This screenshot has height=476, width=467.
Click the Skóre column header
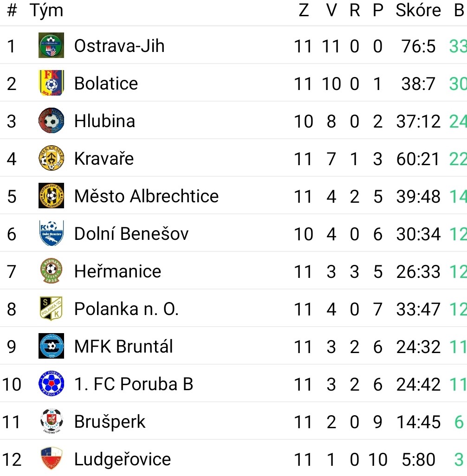click(418, 10)
